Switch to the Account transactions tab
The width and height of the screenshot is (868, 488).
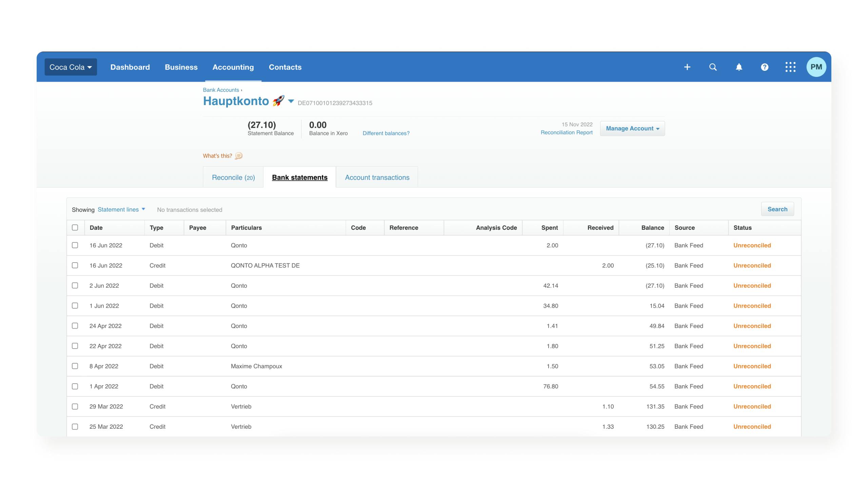click(x=377, y=177)
